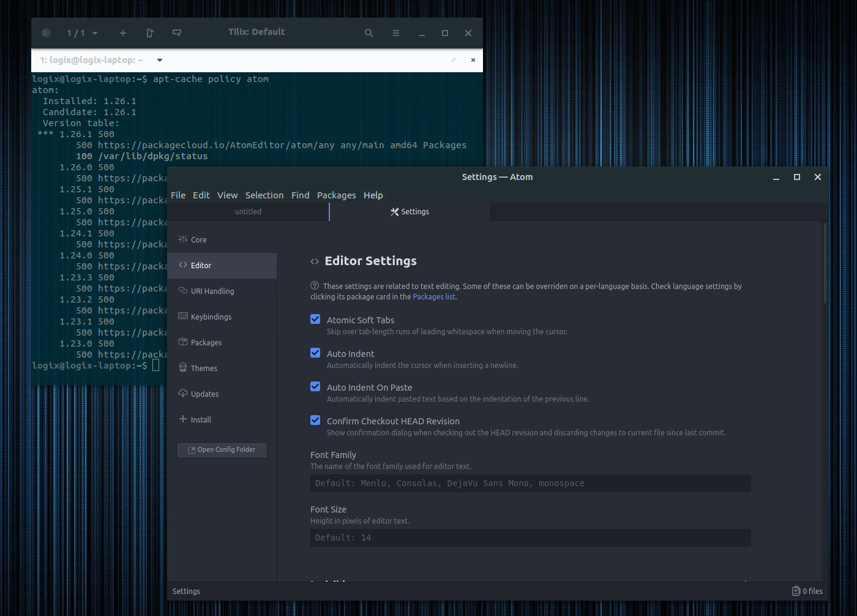The height and width of the screenshot is (616, 857).
Task: Toggle the Atomic Soft Tabs checkbox
Action: 315,319
